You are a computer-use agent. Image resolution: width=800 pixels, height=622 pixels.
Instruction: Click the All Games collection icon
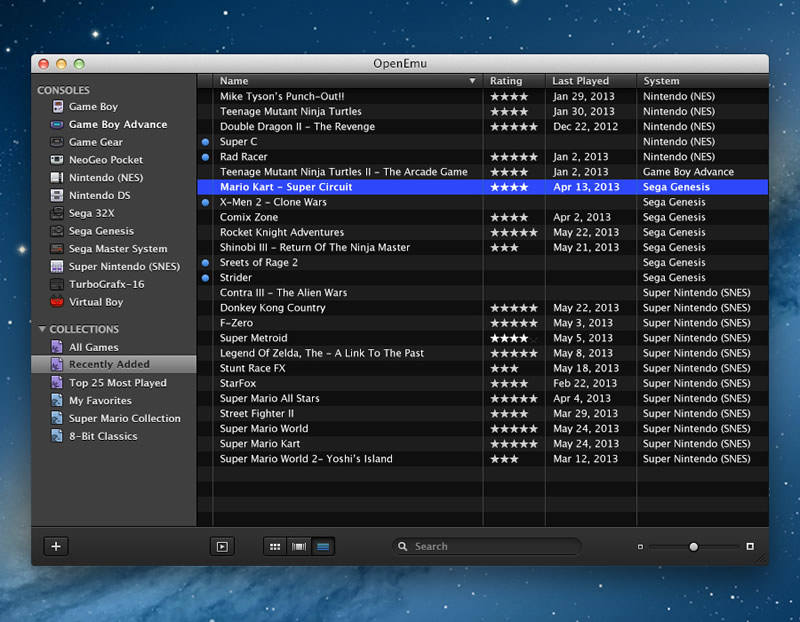click(x=57, y=347)
